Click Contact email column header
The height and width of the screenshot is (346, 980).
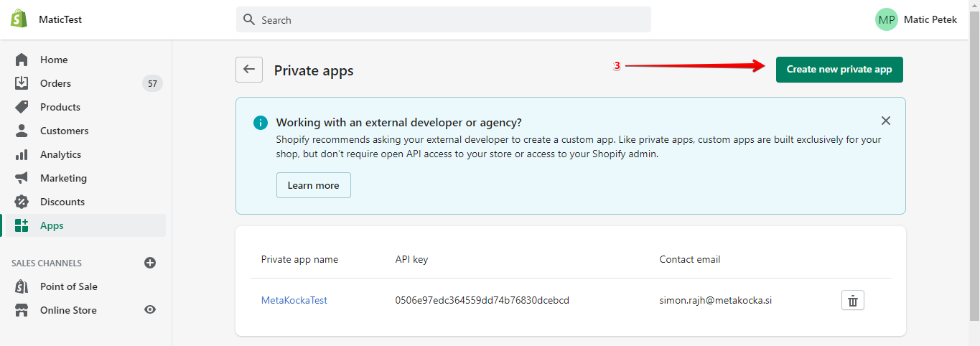click(690, 259)
